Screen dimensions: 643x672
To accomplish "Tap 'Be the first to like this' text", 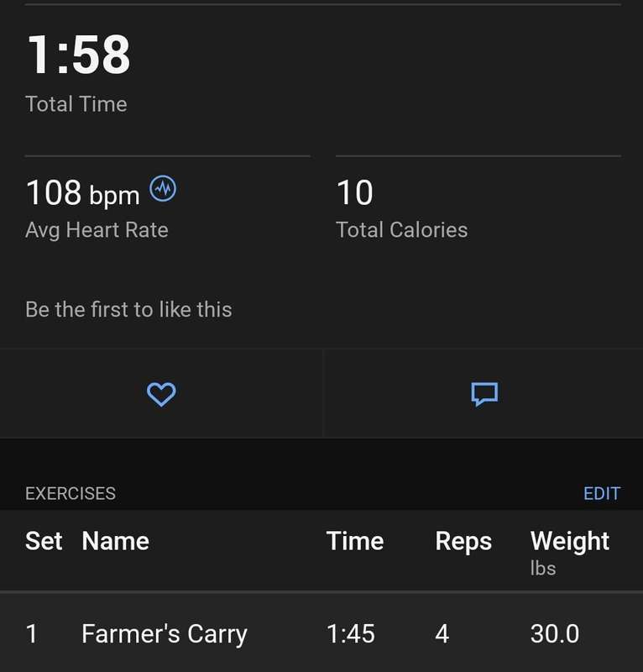I will point(128,309).
